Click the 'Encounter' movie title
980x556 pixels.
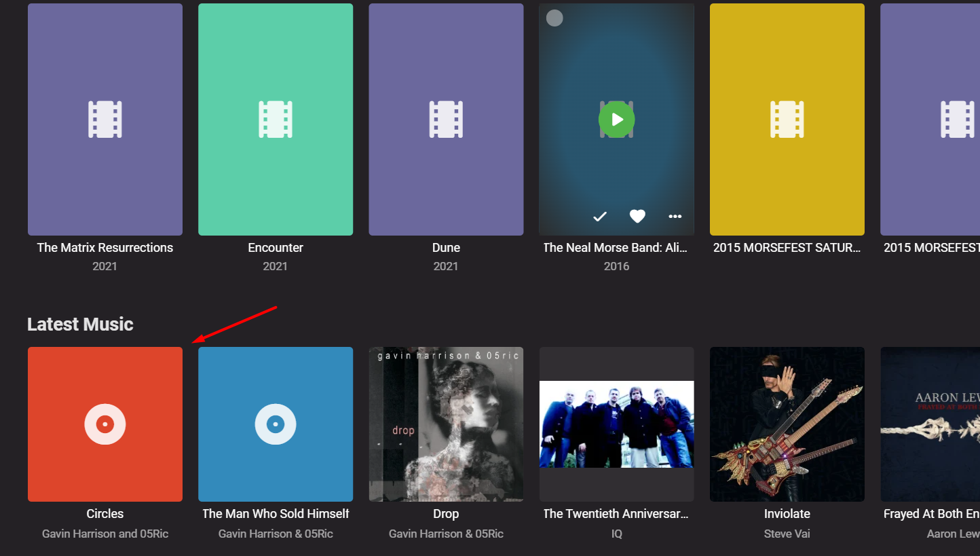coord(276,248)
